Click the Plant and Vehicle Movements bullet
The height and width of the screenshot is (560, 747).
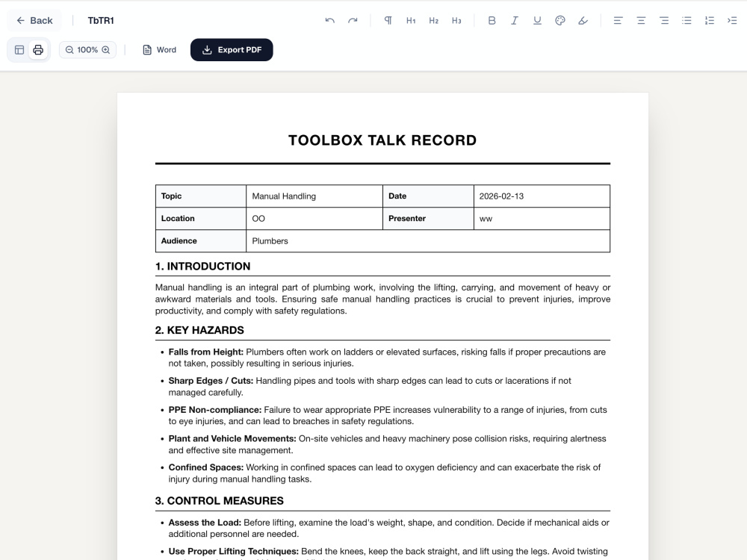pyautogui.click(x=387, y=444)
